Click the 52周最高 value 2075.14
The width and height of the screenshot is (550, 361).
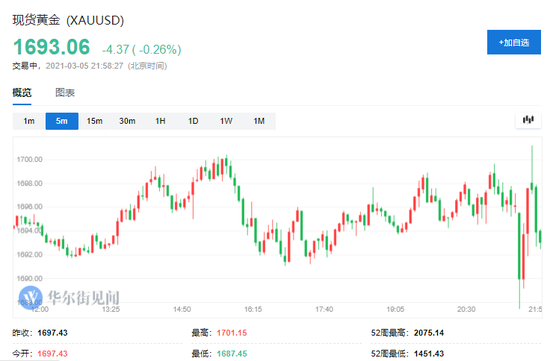[x=429, y=333]
